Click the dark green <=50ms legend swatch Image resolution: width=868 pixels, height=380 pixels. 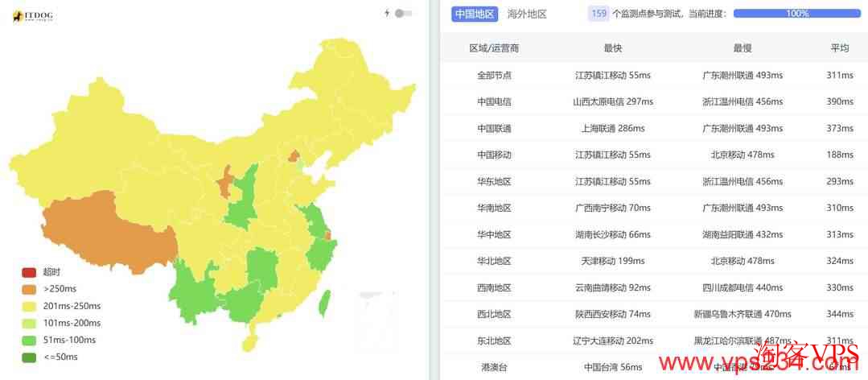(x=29, y=357)
